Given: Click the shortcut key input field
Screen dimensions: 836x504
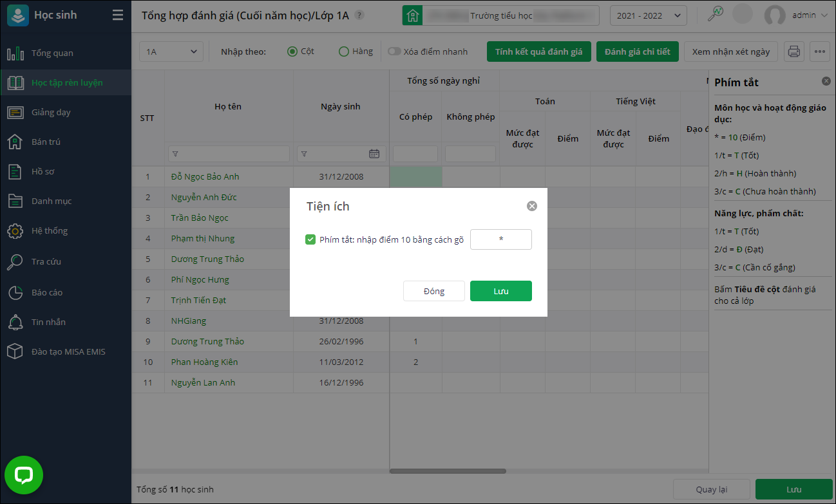Looking at the screenshot, I should pos(500,239).
